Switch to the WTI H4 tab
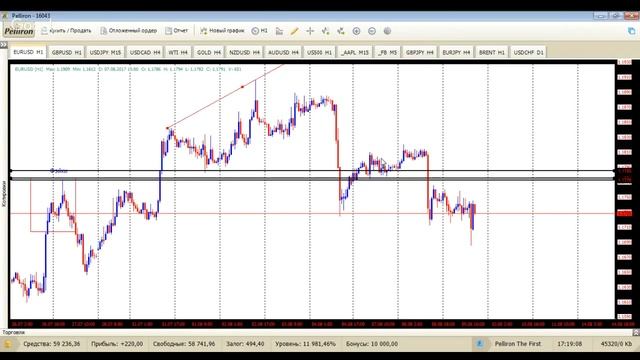640x360 pixels. [178, 53]
